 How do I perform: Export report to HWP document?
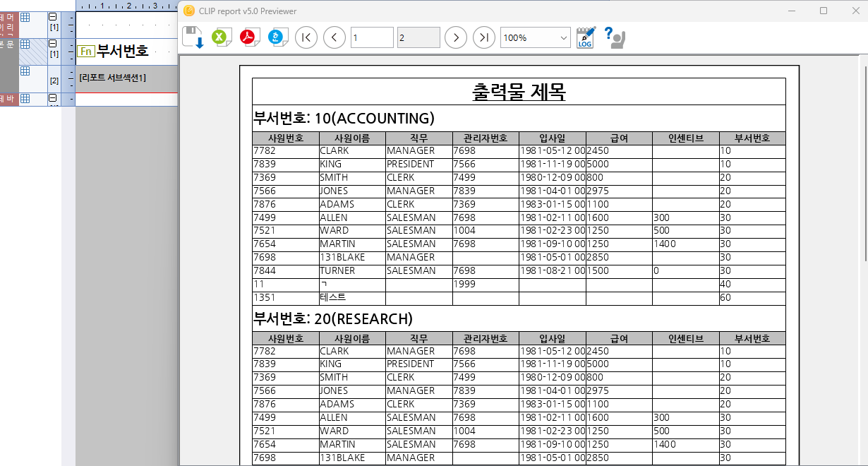(278, 37)
